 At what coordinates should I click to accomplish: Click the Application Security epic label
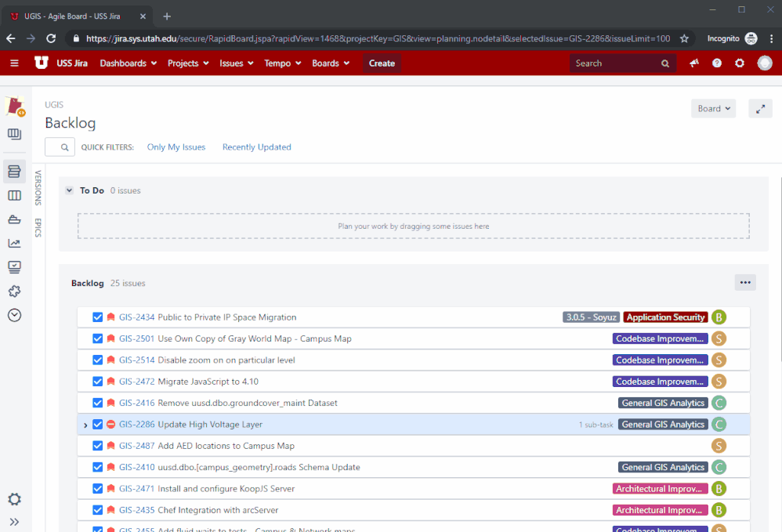coord(665,317)
